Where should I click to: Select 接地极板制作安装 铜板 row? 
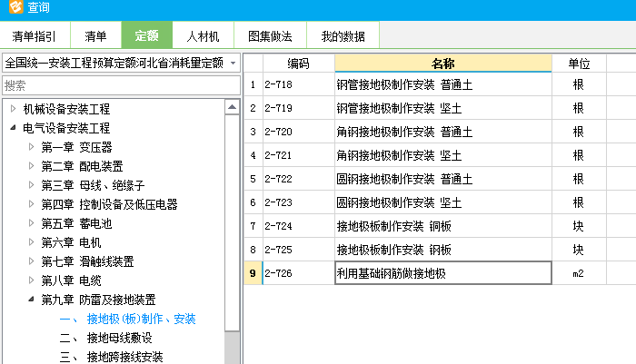[x=443, y=225]
